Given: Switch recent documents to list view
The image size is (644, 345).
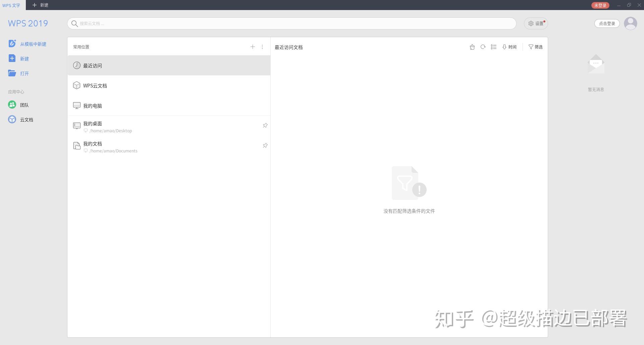Looking at the screenshot, I should tap(494, 47).
